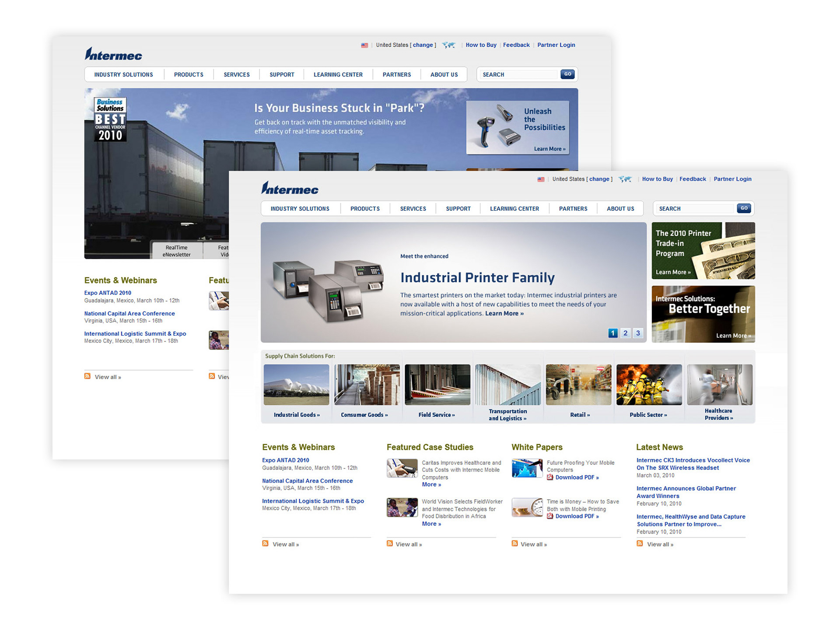Screen dimensions: 840x630
Task: Click the RSS icon under White Papers
Action: point(515,543)
